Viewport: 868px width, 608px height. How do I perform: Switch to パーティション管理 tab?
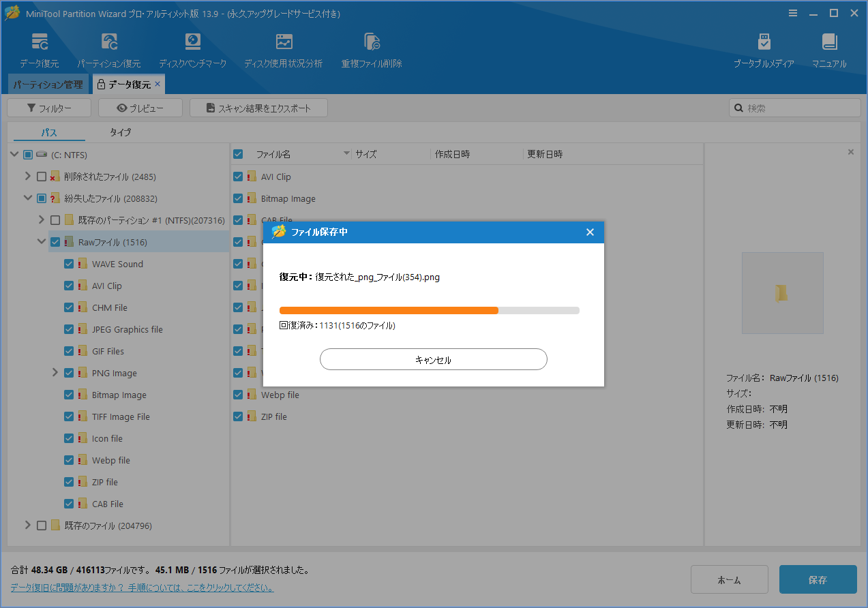point(48,85)
